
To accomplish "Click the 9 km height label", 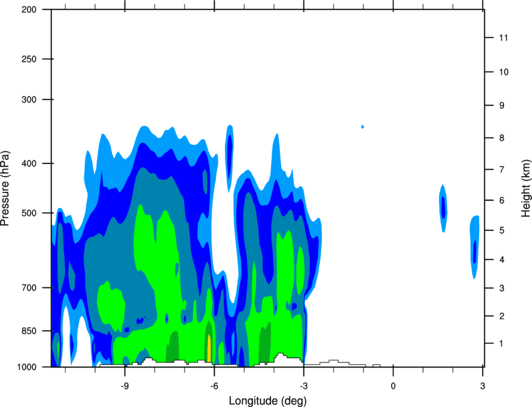I will (x=501, y=106).
